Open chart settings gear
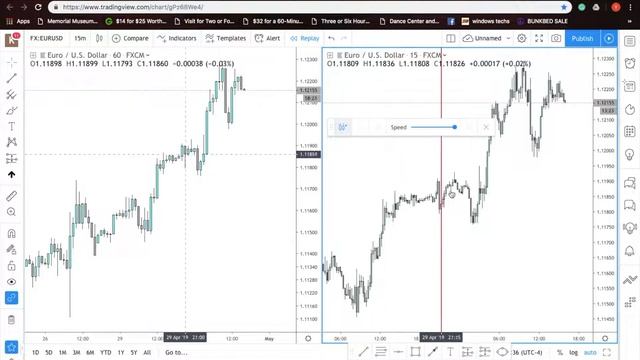This screenshot has height=360, width=640. tap(522, 38)
